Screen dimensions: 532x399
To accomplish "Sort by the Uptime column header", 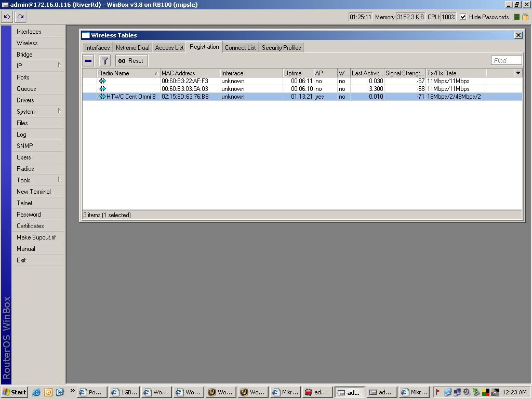I will [x=298, y=73].
